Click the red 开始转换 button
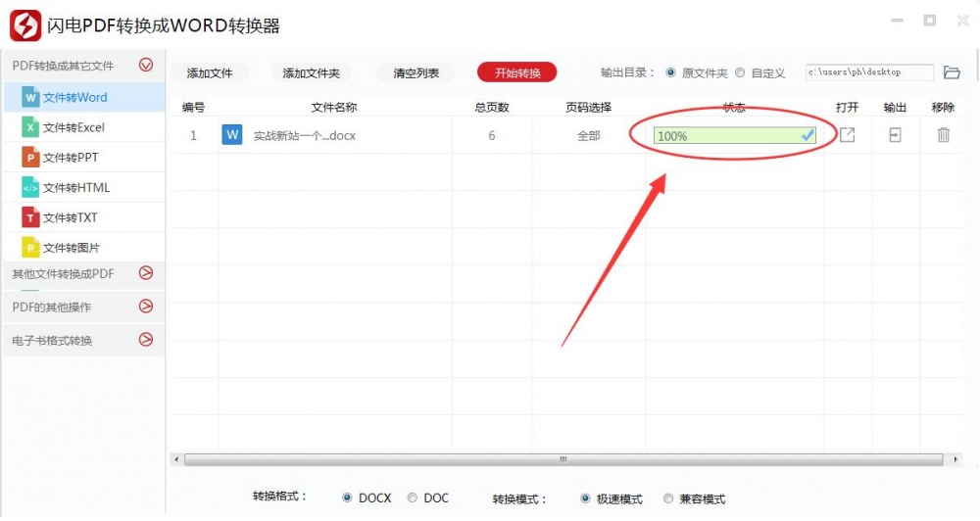Image resolution: width=980 pixels, height=521 pixels. coord(516,72)
